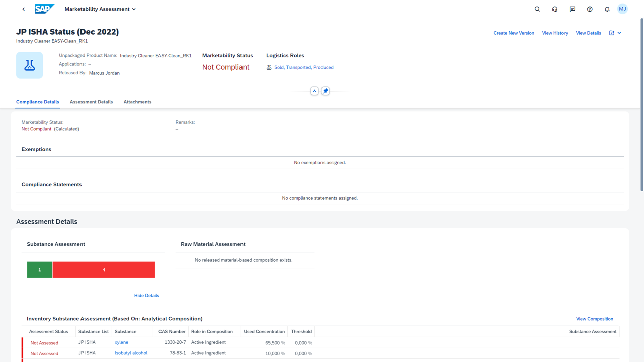Go back using the back arrow
Viewport: 644px width, 362px height.
24,9
